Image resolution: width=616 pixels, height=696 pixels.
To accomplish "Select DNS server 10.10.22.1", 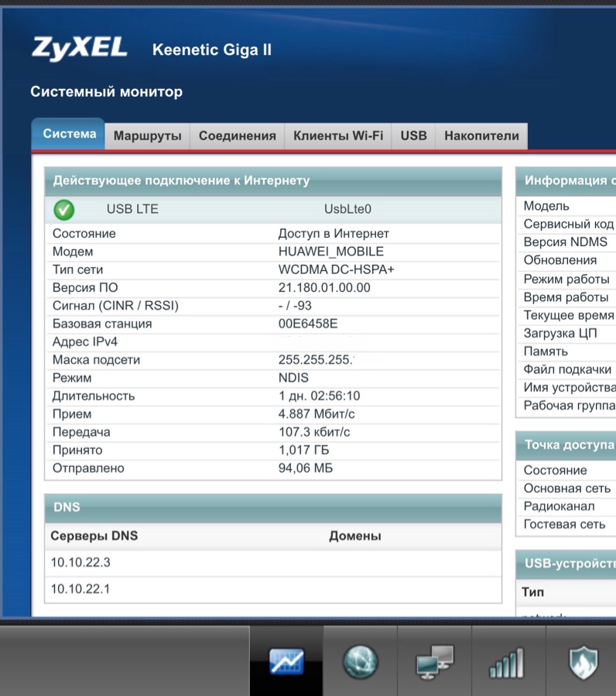I will click(80, 589).
